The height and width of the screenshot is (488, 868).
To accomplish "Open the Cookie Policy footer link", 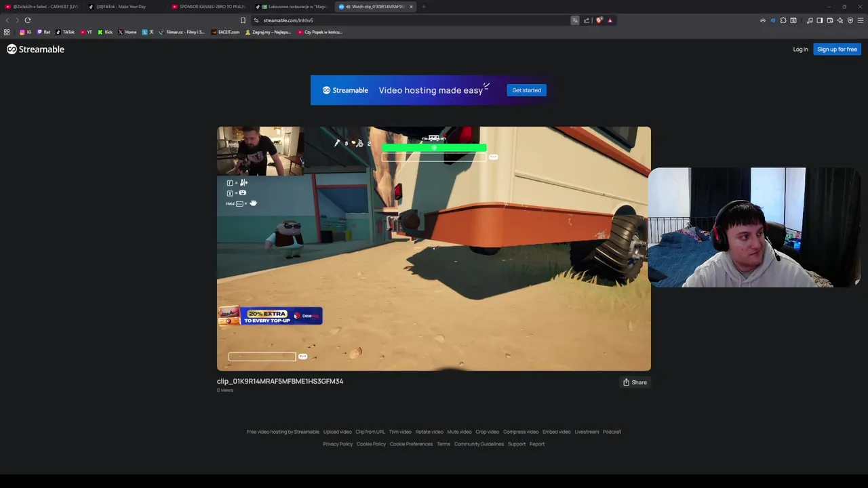I will [371, 444].
